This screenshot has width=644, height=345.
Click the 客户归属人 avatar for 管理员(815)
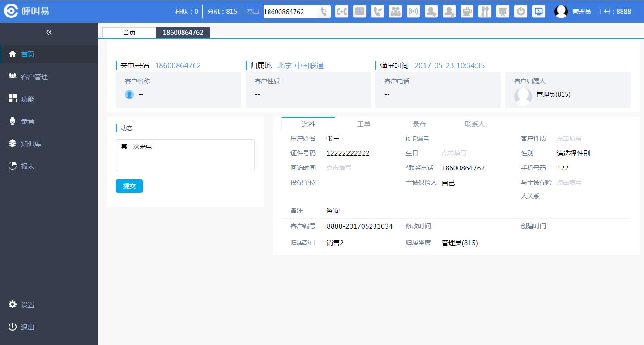click(523, 96)
